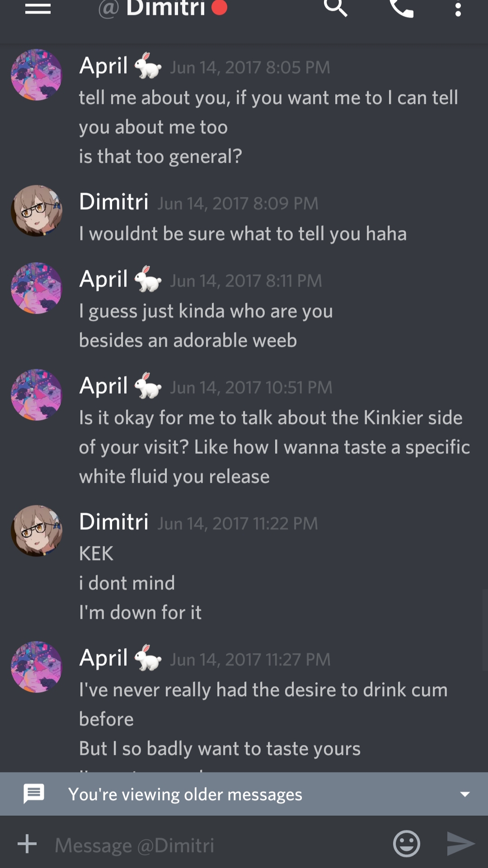
Task: Tap the Dimitri title in header
Action: 165,8
